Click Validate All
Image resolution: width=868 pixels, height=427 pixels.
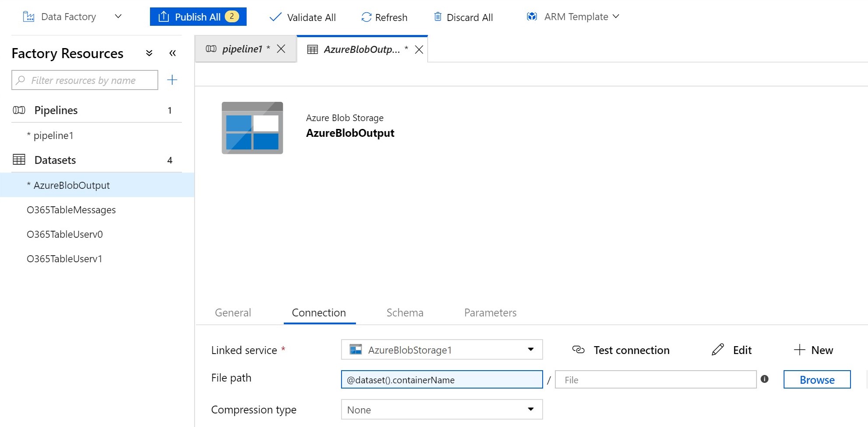tap(303, 17)
